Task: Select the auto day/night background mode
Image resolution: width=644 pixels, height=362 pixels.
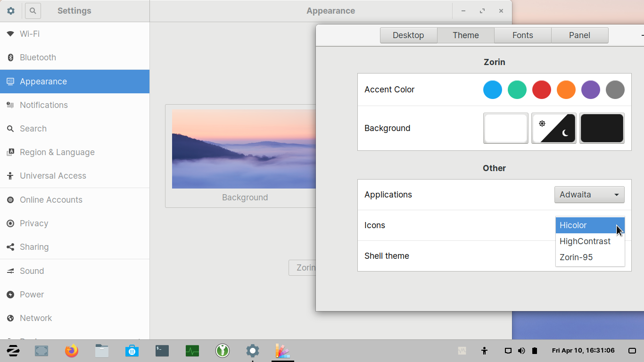Action: [x=553, y=128]
